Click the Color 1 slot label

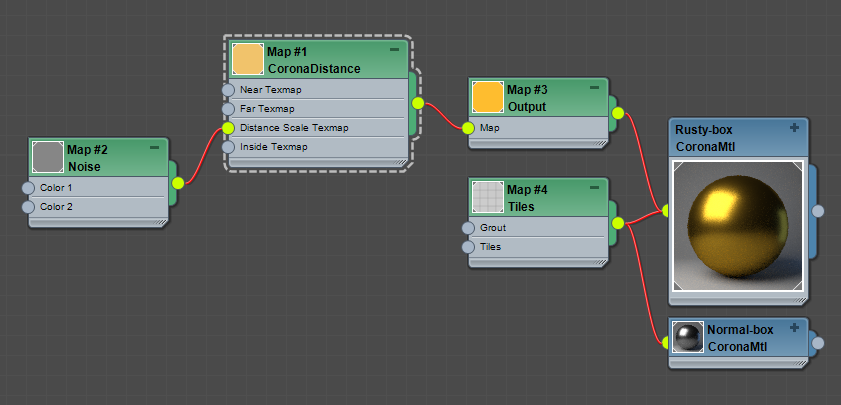pos(56,188)
